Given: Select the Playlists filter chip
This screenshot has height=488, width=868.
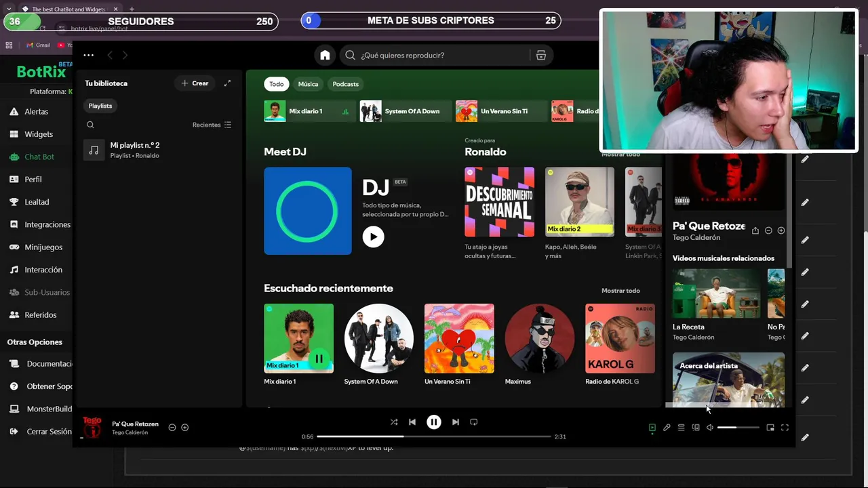Looking at the screenshot, I should [x=100, y=106].
